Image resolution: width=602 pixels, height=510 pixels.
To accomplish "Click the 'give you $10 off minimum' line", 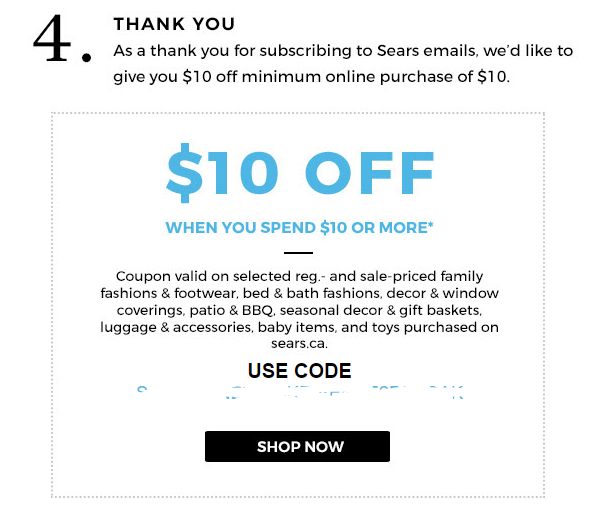I will pyautogui.click(x=217, y=77).
